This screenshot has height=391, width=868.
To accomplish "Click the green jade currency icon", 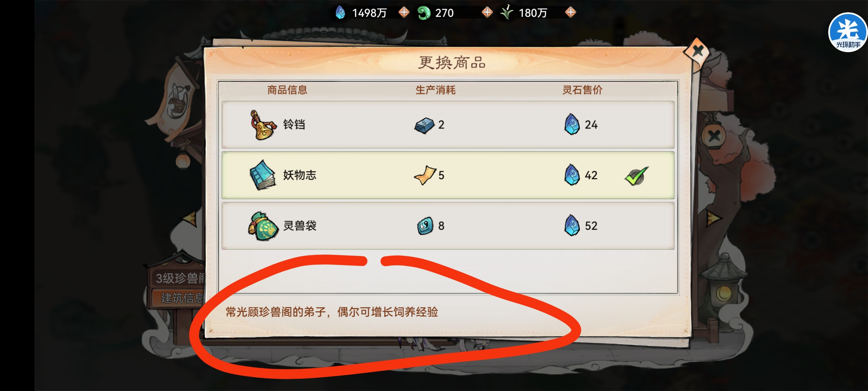I will pos(424,13).
